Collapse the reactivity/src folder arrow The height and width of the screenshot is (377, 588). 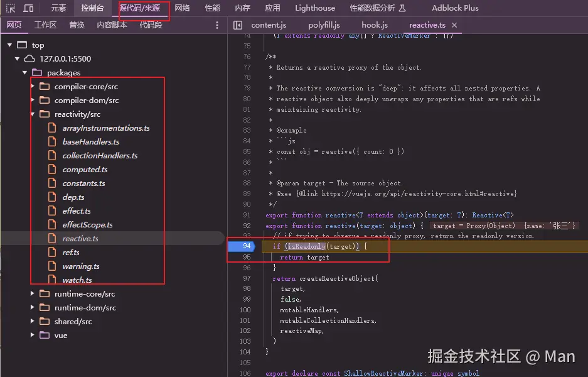33,114
